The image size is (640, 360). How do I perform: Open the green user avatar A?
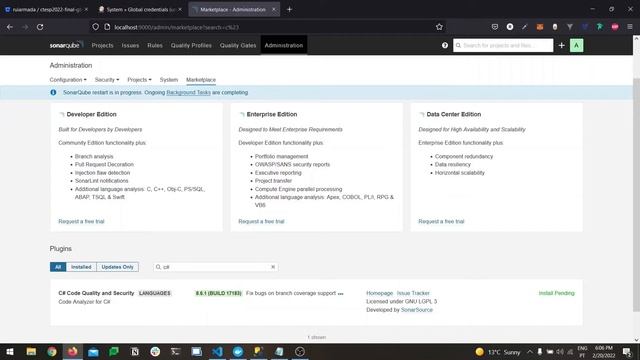click(x=576, y=45)
